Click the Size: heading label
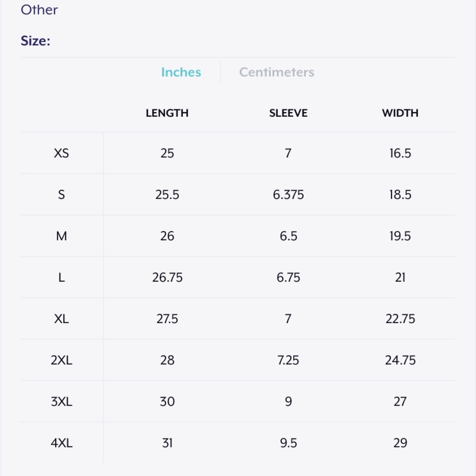The width and height of the screenshot is (476, 476). pyautogui.click(x=36, y=41)
